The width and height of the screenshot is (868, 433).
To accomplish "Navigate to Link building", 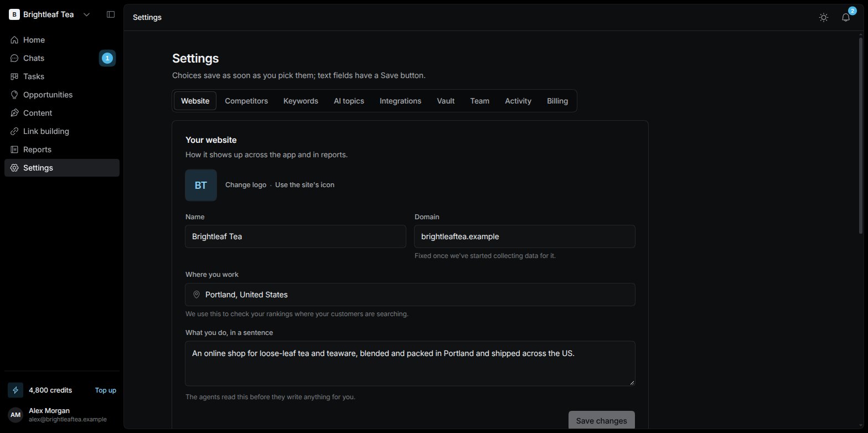I will [62, 131].
